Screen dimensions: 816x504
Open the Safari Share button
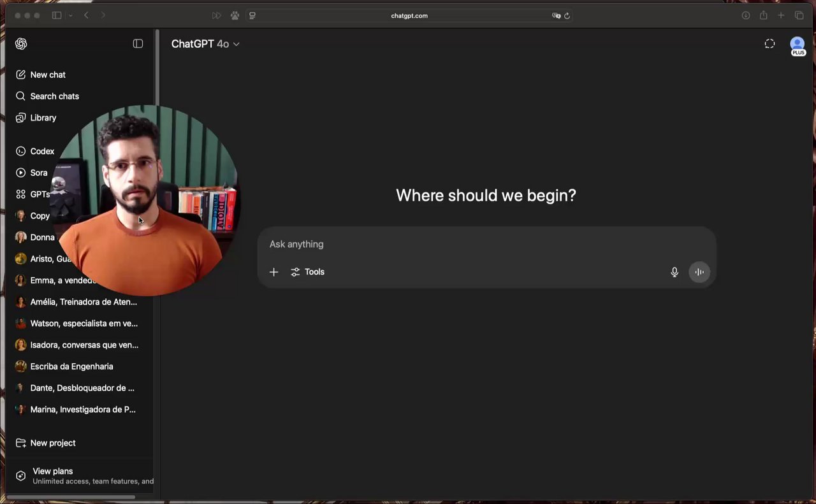[x=763, y=15]
